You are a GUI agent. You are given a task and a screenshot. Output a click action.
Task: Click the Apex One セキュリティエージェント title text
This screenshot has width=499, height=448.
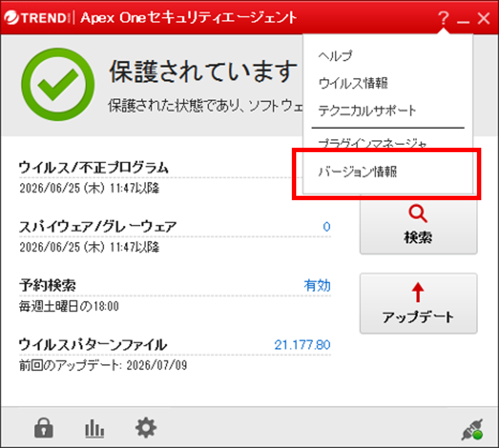click(188, 17)
